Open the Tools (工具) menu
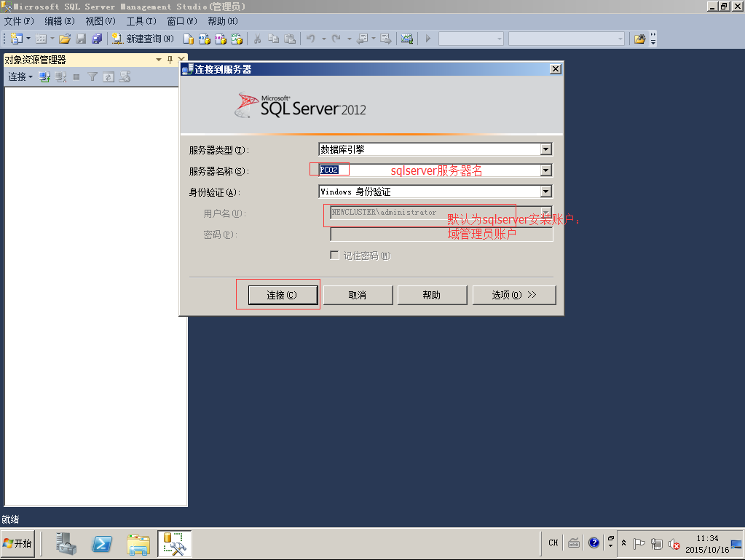 tap(141, 21)
